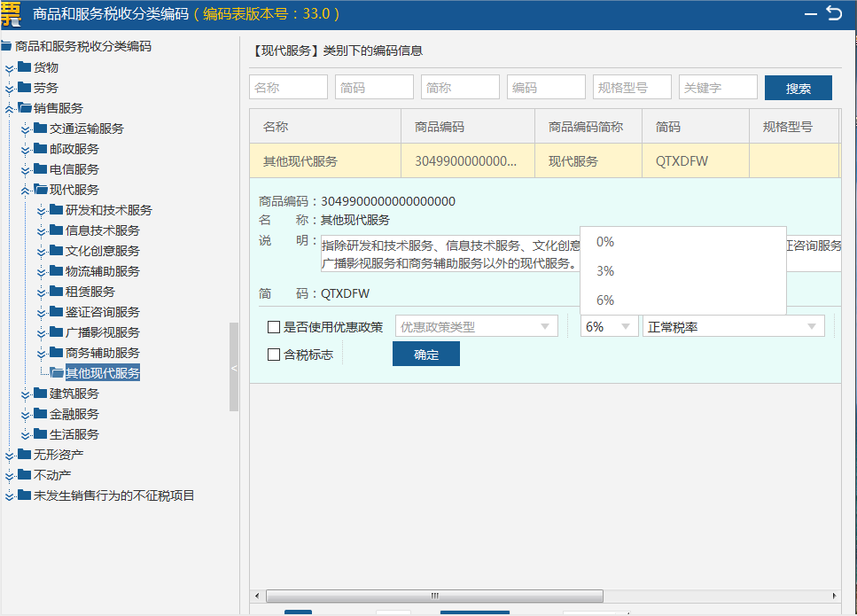Viewport: 857px width, 616px height.
Task: Expand the 劳务 tree node
Action: pyautogui.click(x=10, y=88)
